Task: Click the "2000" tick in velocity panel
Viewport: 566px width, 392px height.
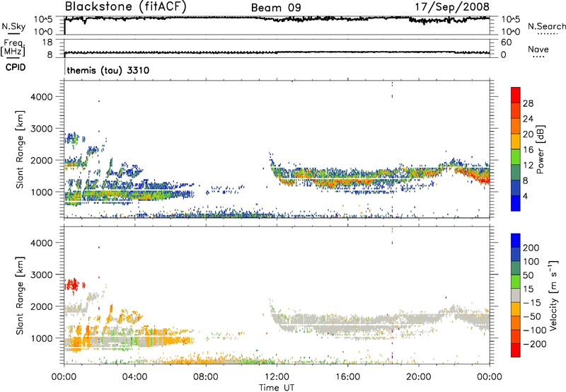Action: (x=41, y=306)
